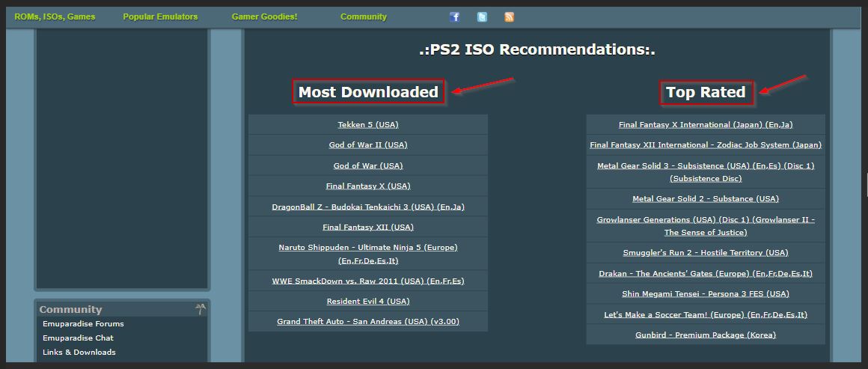Open God of War II (USA) link
The height and width of the screenshot is (369, 868).
[368, 145]
